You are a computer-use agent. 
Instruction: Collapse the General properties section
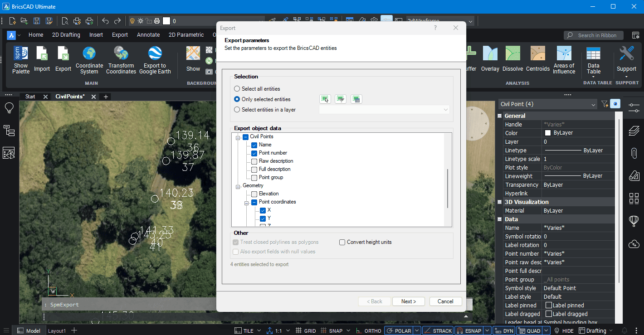click(500, 116)
